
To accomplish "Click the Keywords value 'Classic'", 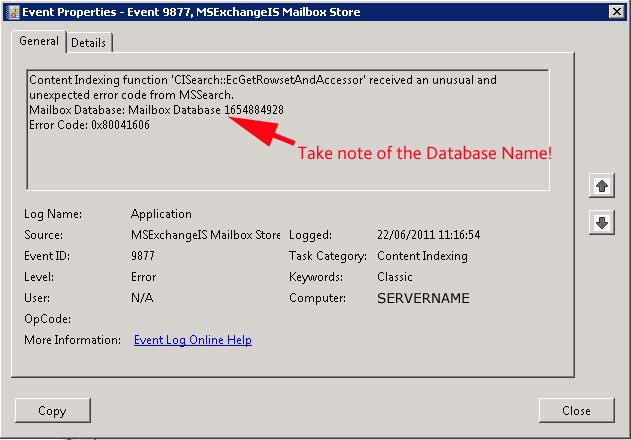I will pos(394,277).
